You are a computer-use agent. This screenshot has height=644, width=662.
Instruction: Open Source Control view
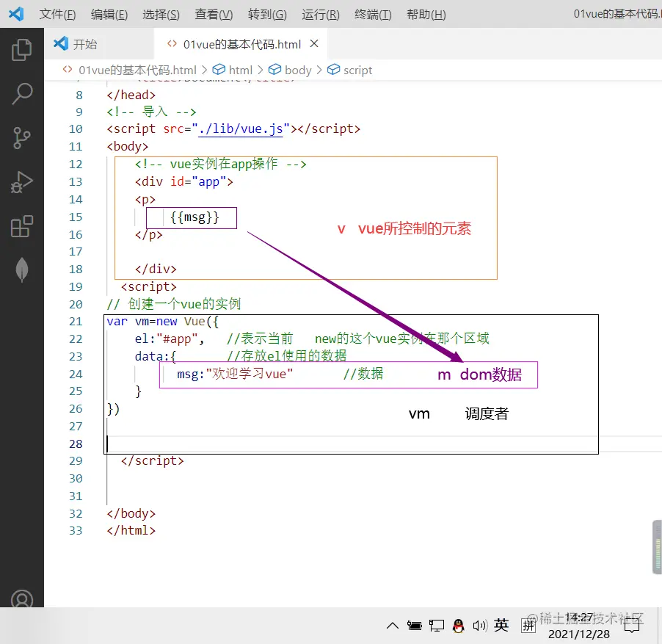[x=21, y=137]
